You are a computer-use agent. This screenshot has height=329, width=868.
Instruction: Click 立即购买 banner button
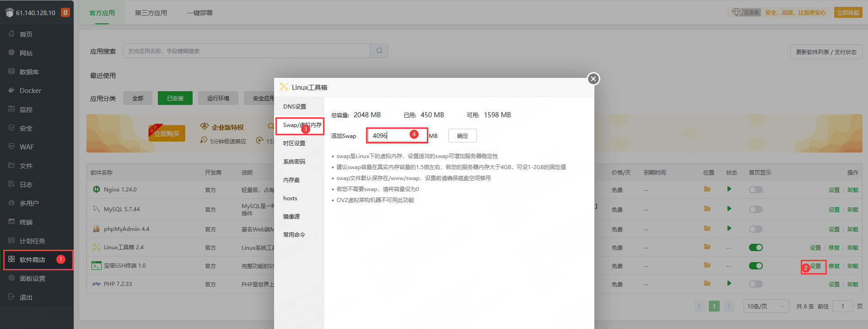tap(167, 133)
